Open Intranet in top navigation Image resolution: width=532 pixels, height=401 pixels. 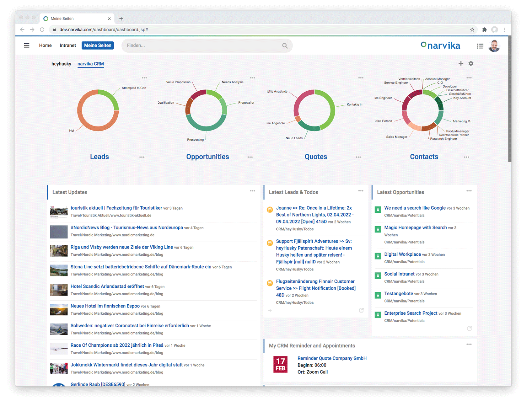tap(68, 45)
